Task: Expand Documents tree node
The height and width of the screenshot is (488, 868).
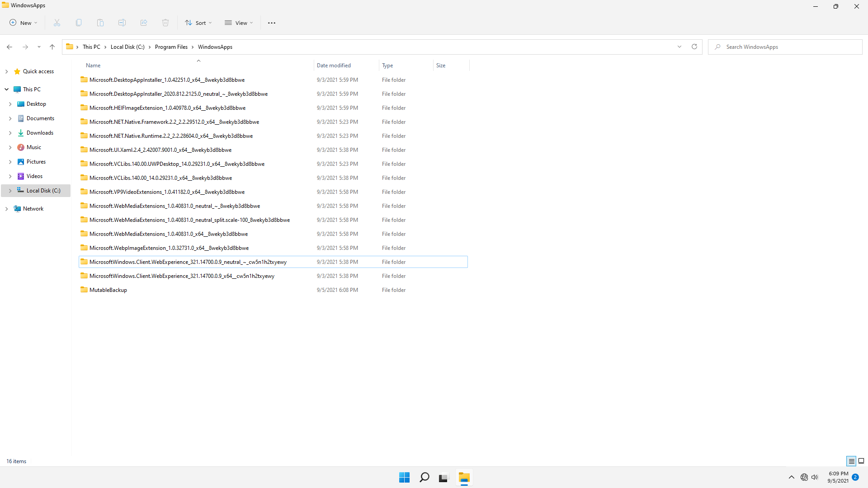Action: click(10, 118)
